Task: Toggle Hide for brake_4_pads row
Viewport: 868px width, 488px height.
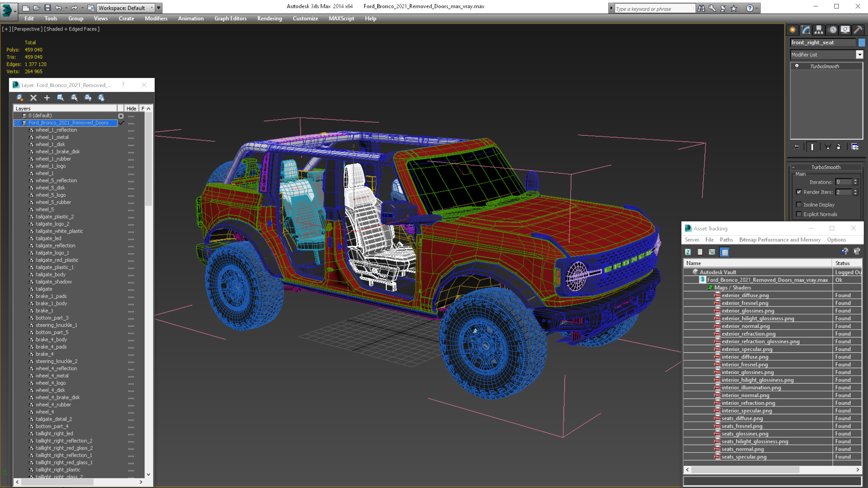Action: point(131,347)
